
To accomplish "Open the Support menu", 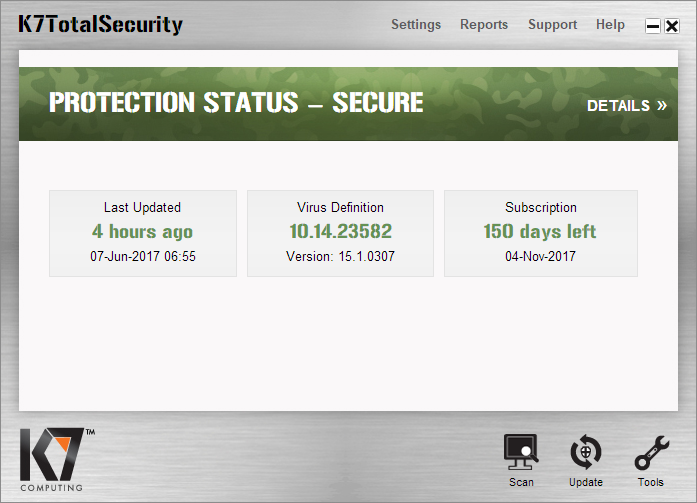I will pyautogui.click(x=552, y=25).
